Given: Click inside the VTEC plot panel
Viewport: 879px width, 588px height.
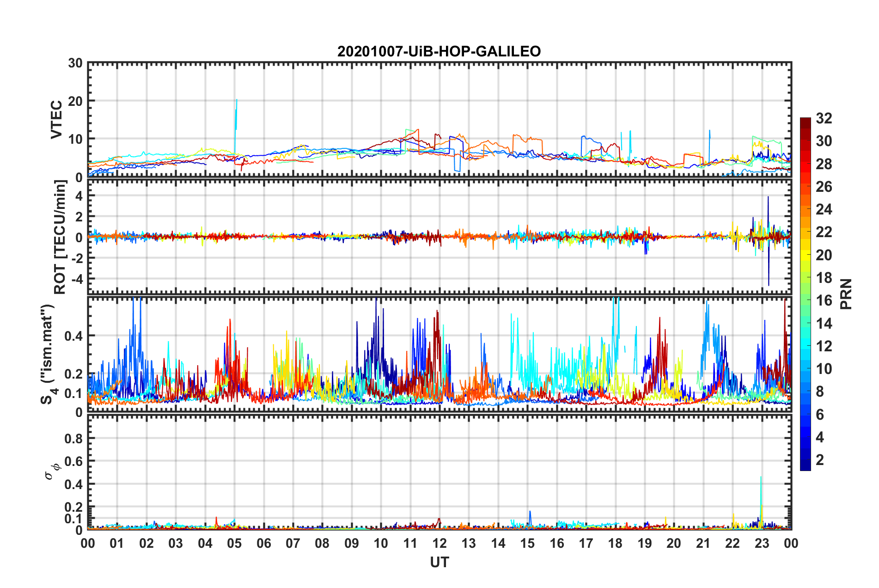Looking at the screenshot, I should pyautogui.click(x=439, y=120).
